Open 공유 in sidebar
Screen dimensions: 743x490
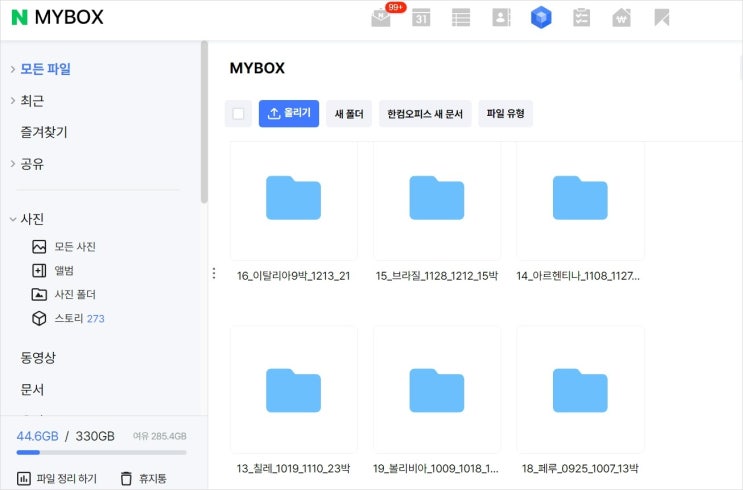pos(32,164)
